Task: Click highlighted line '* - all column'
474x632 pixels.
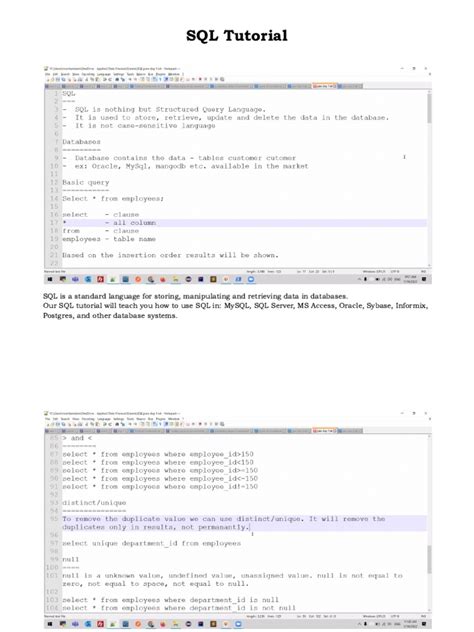Action: (x=109, y=222)
